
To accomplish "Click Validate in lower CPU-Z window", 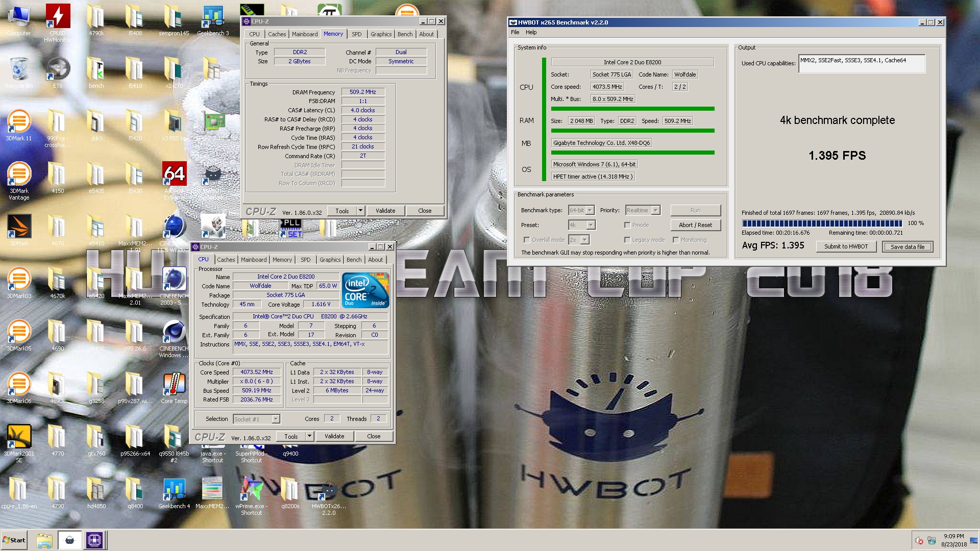I will pos(334,436).
